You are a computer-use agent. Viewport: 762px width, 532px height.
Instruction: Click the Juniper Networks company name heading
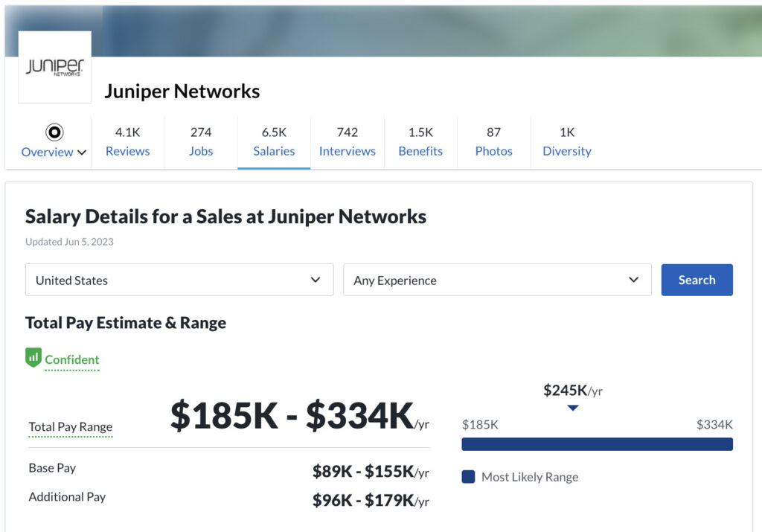pos(182,92)
